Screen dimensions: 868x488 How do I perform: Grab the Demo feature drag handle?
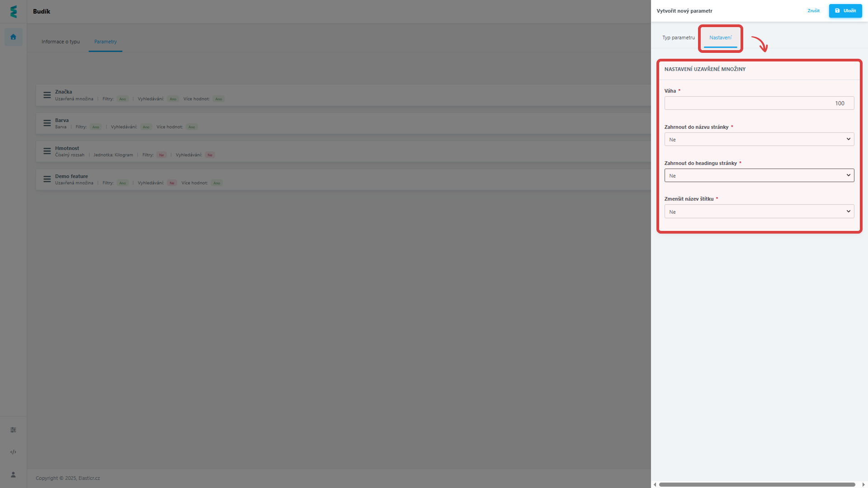47,179
